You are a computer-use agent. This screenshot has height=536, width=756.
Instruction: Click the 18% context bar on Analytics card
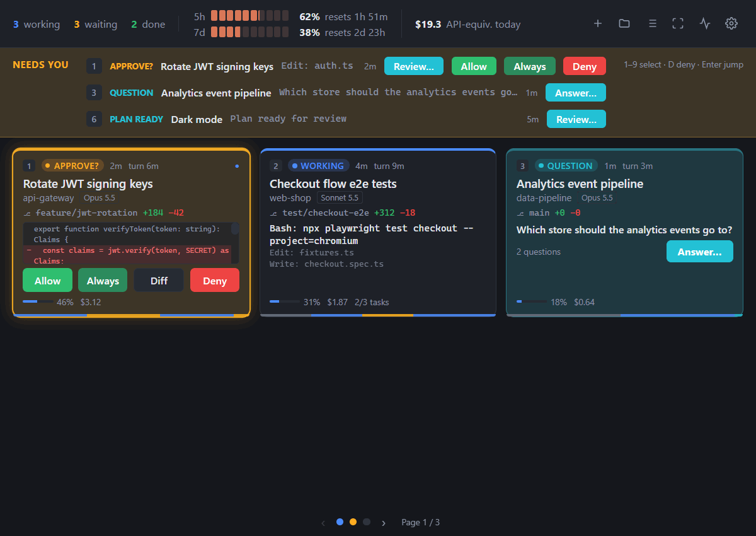click(532, 302)
